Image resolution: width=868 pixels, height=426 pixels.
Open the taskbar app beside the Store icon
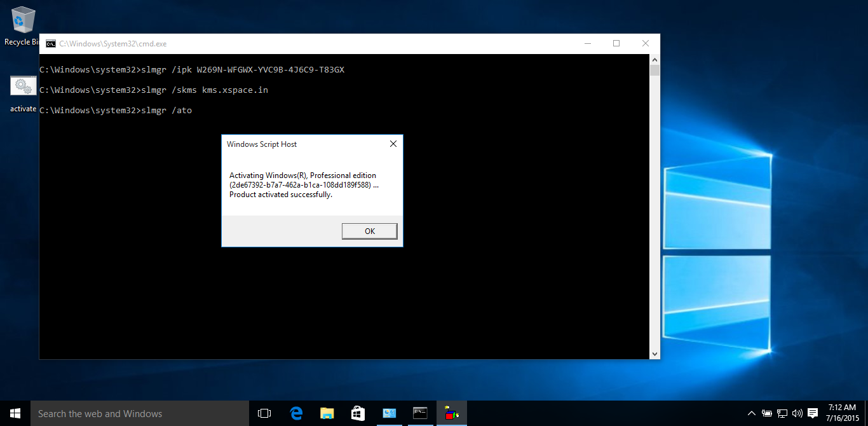(389, 413)
